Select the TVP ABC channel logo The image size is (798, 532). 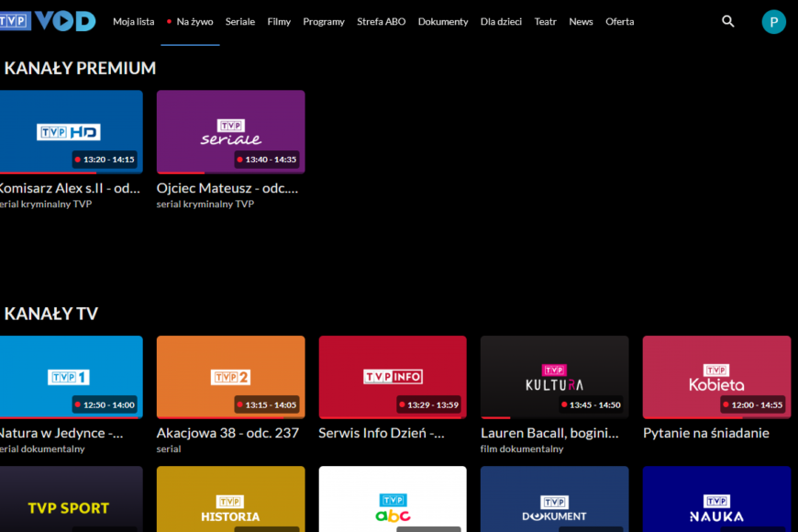(392, 509)
